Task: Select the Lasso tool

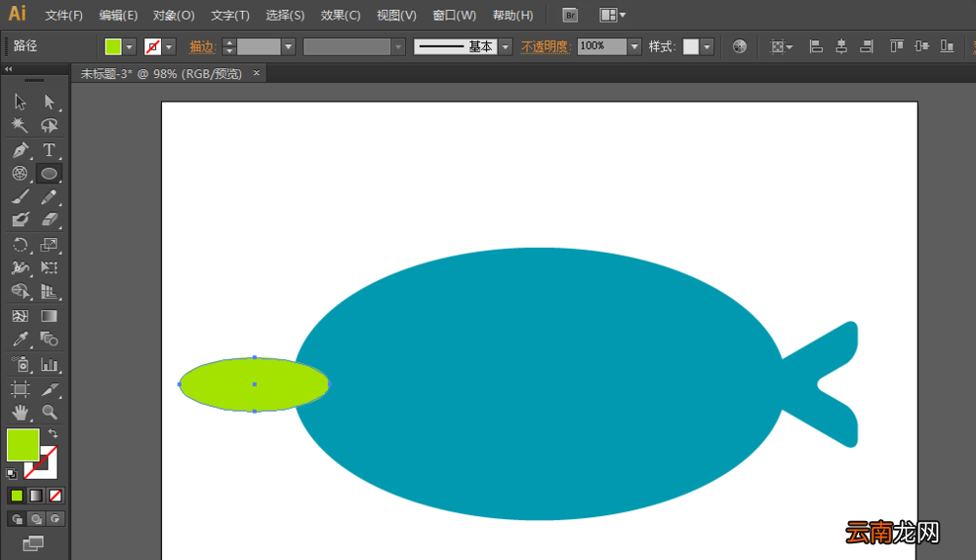Action: click(x=49, y=126)
